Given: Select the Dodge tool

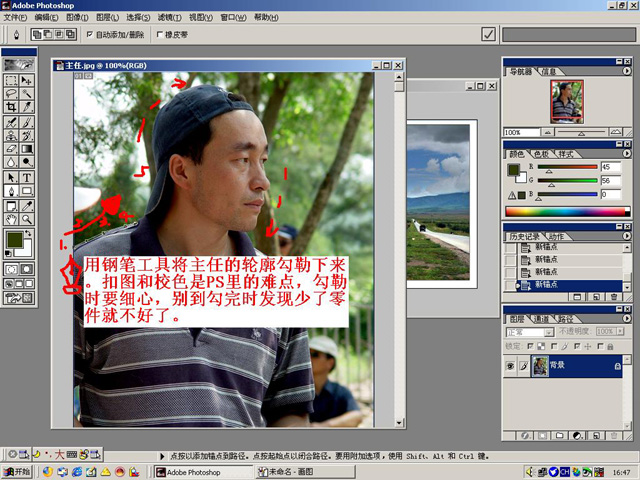Looking at the screenshot, I should (27, 162).
